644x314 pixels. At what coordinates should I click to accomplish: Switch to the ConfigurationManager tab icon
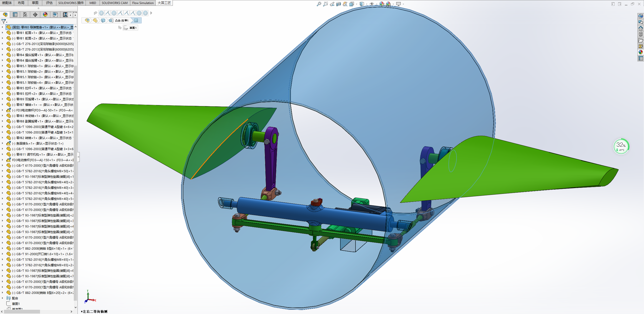coord(25,15)
